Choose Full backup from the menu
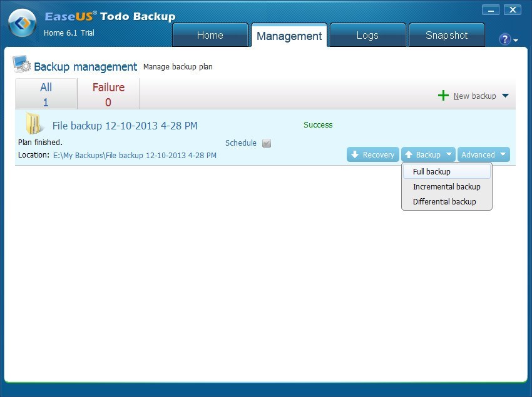The height and width of the screenshot is (397, 532). pos(446,171)
